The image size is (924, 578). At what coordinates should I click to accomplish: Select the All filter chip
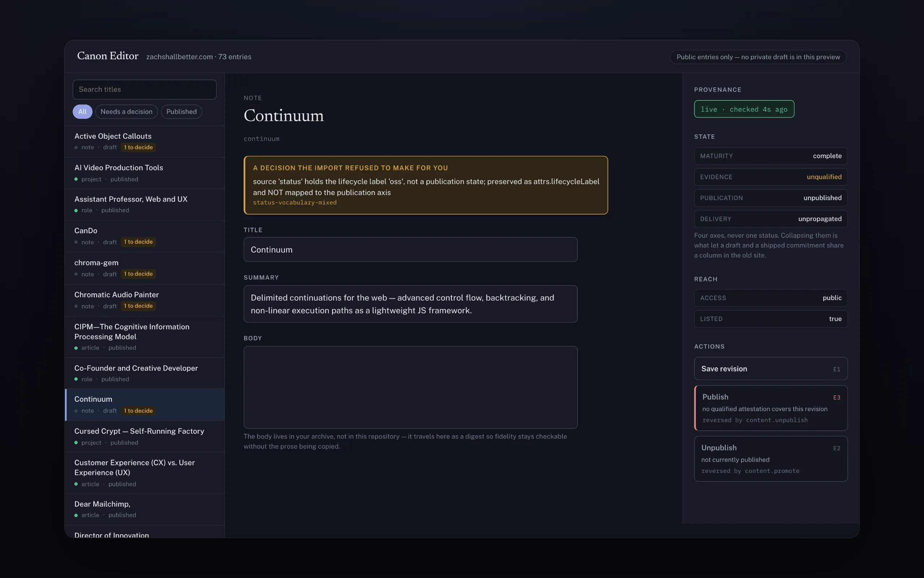pyautogui.click(x=82, y=112)
